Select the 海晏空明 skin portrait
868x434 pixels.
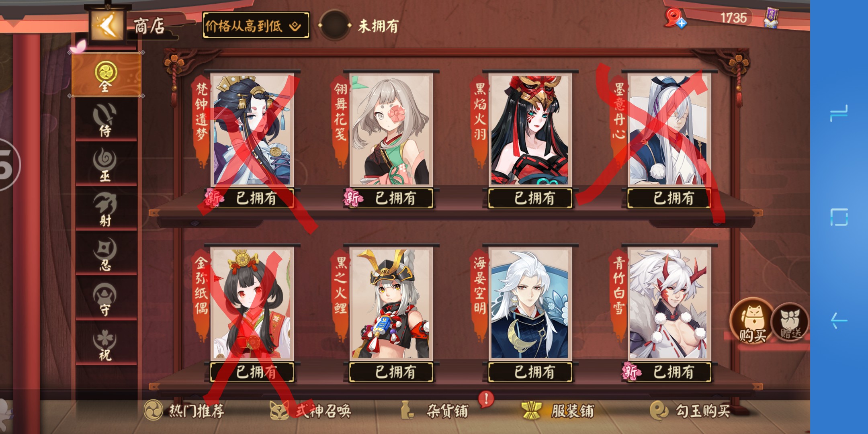(530, 303)
